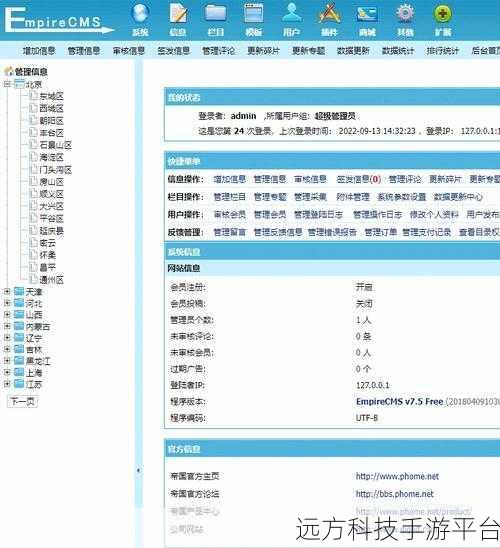Screen dimensions: 500x548
Task: Click the document icon beside 丰台区
Action: (x=34, y=132)
